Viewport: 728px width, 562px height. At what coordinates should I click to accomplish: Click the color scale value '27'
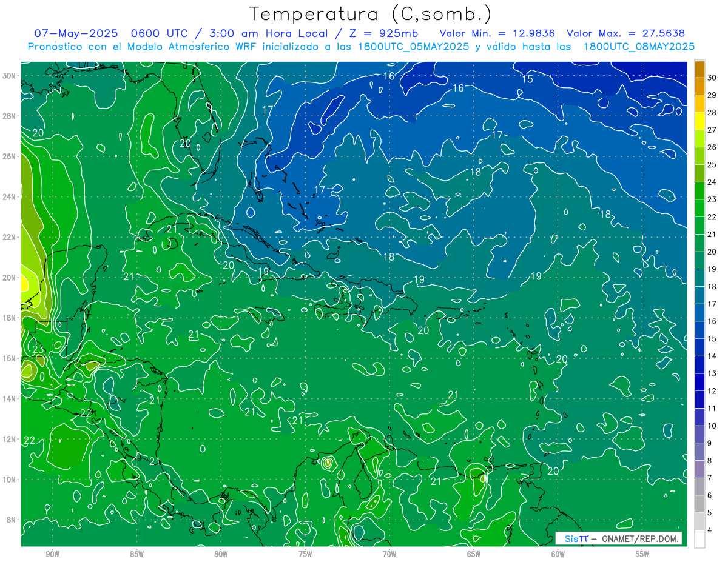(712, 130)
